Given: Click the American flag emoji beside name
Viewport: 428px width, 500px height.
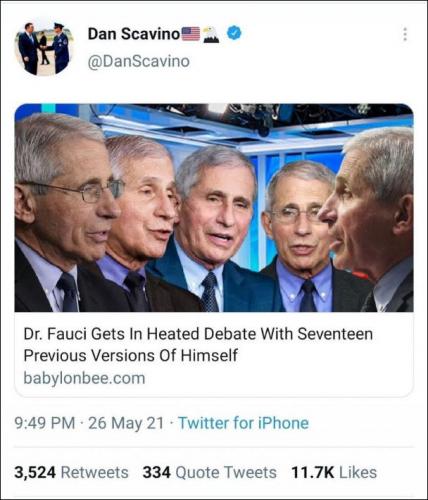Looking at the screenshot, I should pos(191,34).
